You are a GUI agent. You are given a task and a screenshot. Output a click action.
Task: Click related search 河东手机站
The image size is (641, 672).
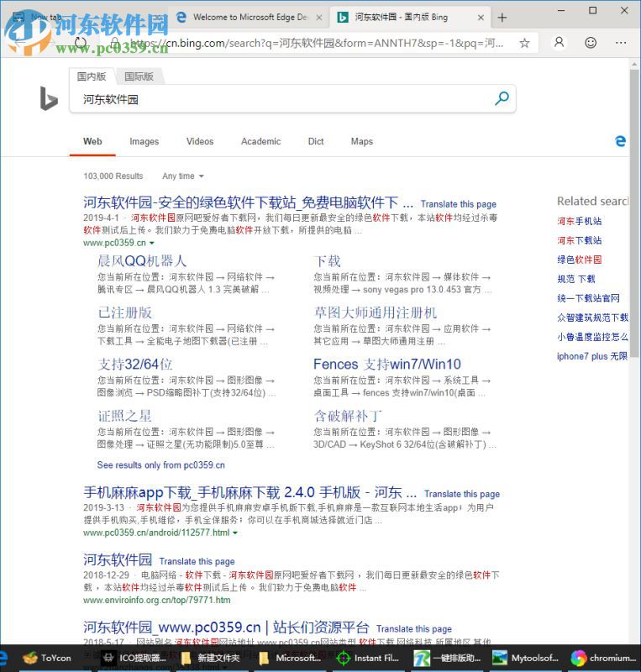tap(580, 221)
